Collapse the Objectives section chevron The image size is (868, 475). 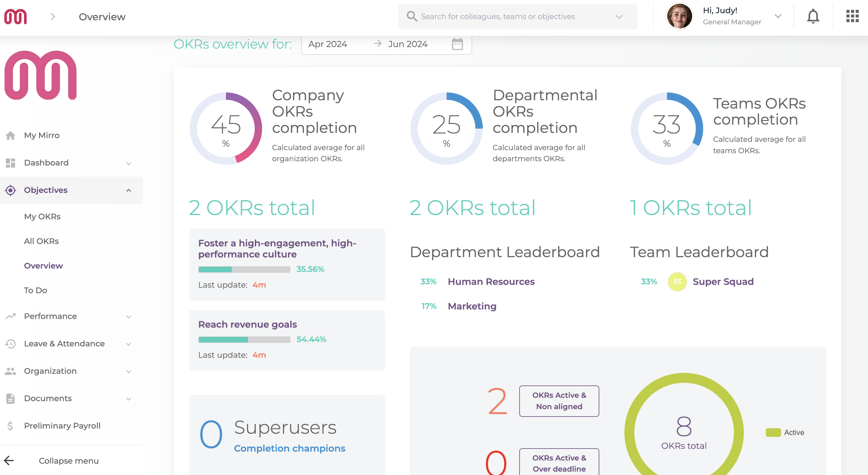[x=128, y=190]
